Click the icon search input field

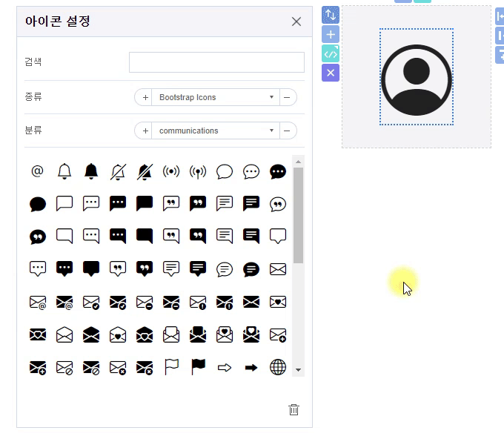[216, 62]
